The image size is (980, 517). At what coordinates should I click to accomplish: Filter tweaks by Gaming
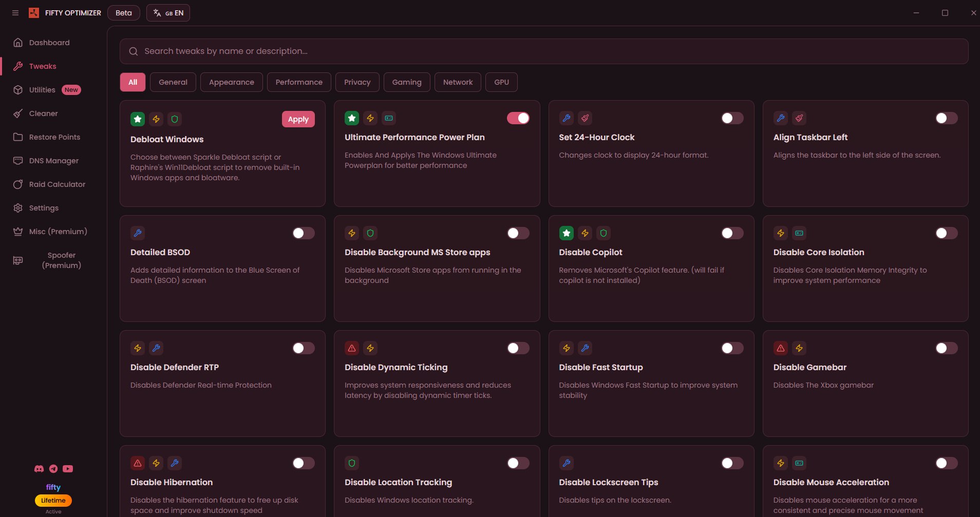point(407,82)
